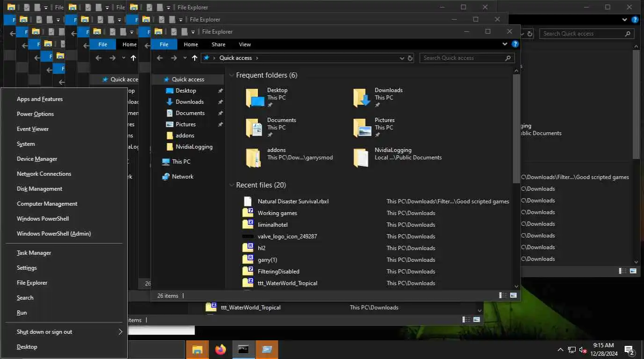
Task: Open Desktop folder icon under Frequent folders
Action: 255,98
